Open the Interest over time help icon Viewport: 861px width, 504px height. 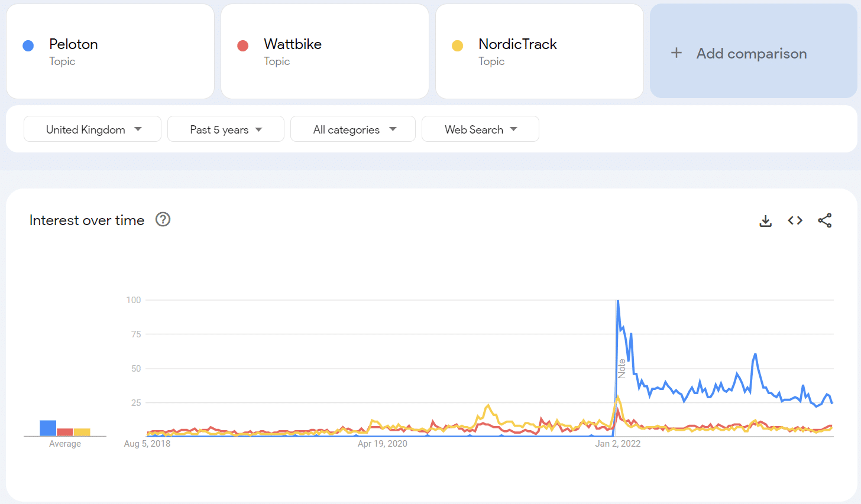tap(163, 220)
